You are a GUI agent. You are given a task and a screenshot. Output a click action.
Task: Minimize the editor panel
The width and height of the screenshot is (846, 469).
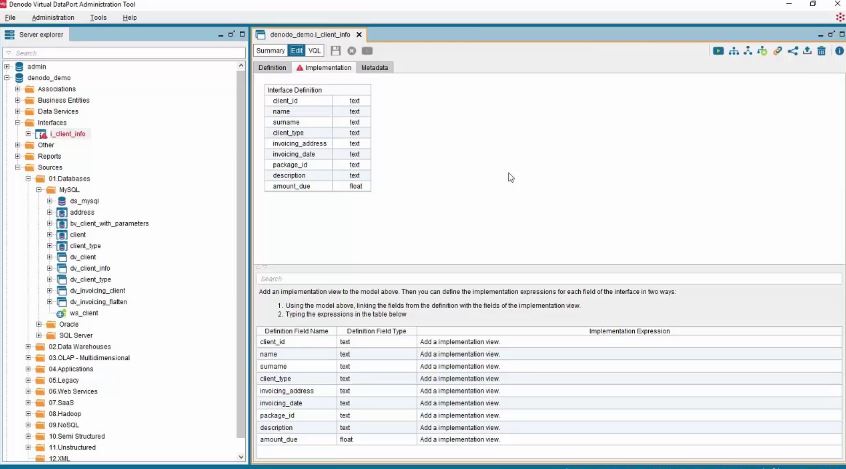pos(821,35)
